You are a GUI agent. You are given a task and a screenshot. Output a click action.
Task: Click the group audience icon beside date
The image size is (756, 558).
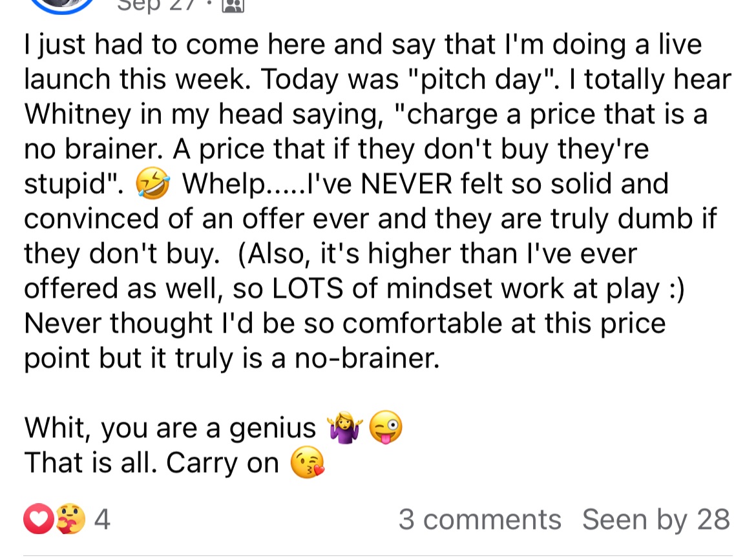pos(233,5)
